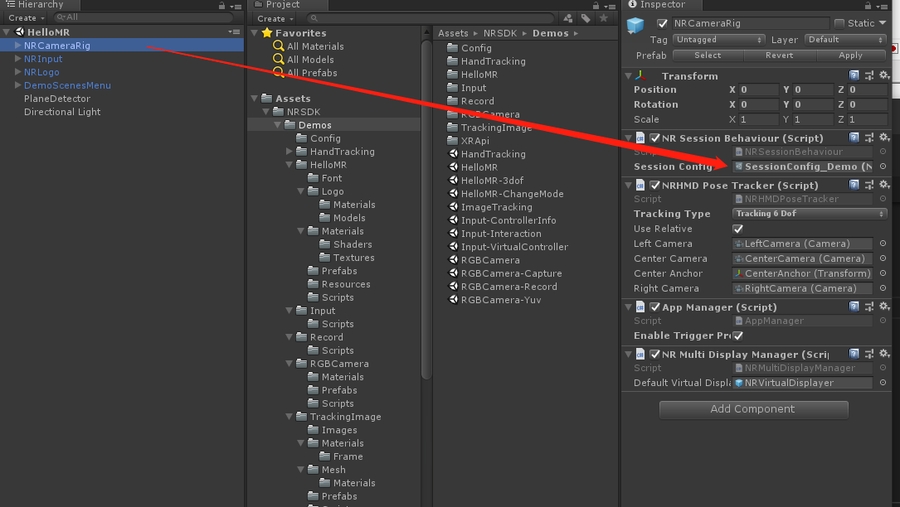Open gear menu for NR Session Behaviour
900x507 pixels.
coord(884,138)
